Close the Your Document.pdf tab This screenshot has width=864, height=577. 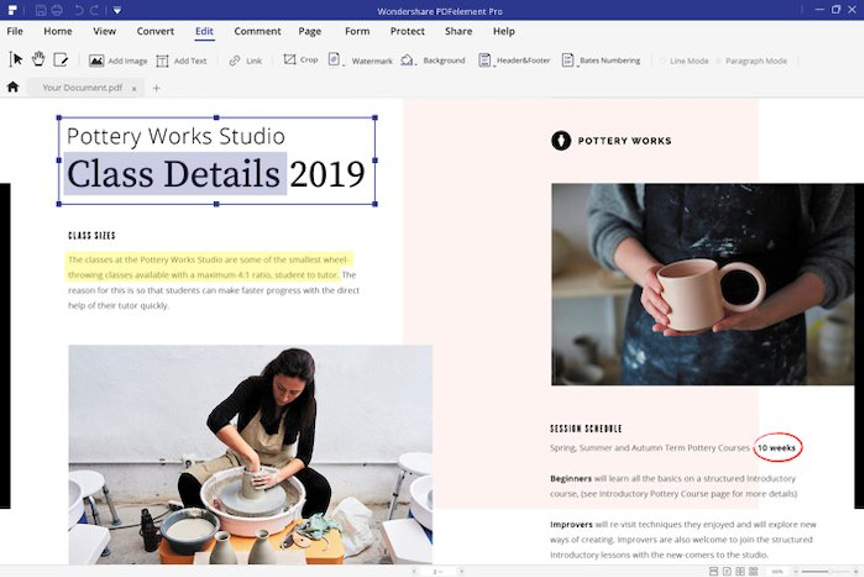click(x=134, y=88)
